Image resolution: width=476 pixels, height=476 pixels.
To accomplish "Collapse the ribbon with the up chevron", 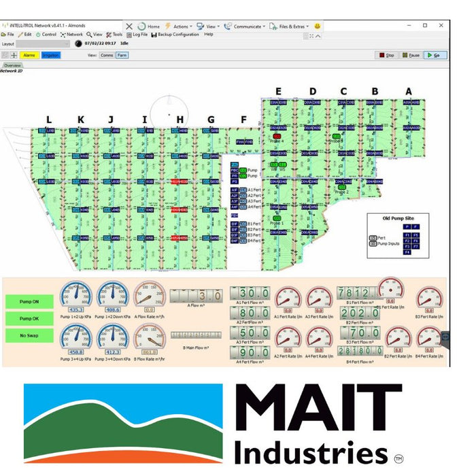I will click(x=318, y=36).
